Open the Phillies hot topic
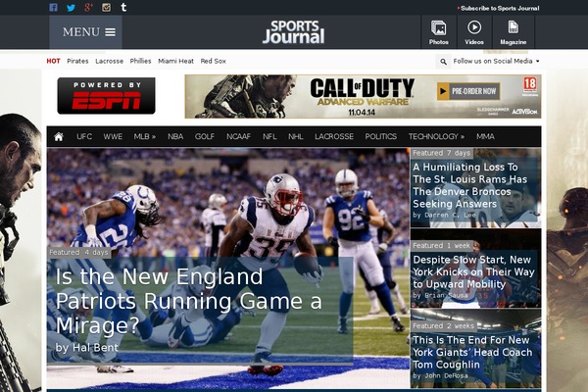Screen dimensions: 588x392 click(140, 61)
